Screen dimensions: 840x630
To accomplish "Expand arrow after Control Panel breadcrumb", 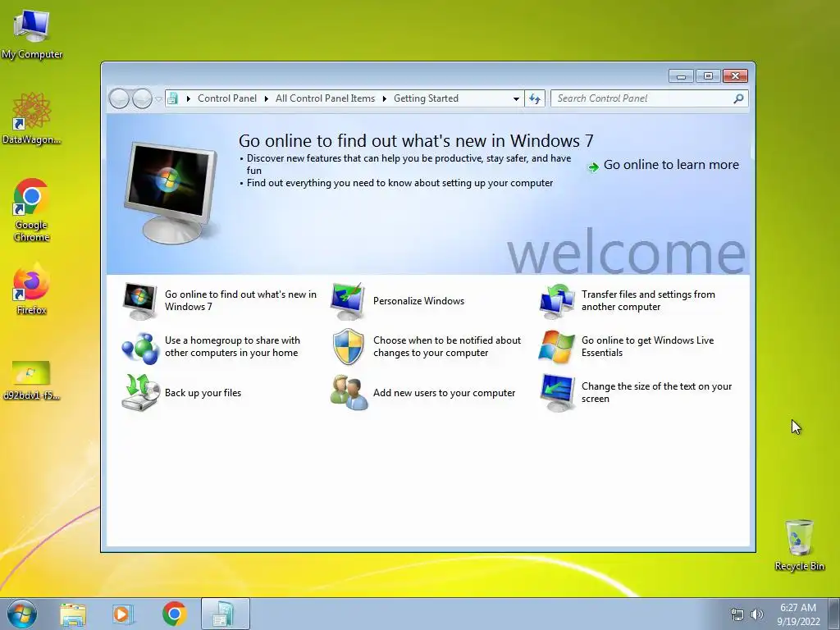I will click(x=267, y=98).
